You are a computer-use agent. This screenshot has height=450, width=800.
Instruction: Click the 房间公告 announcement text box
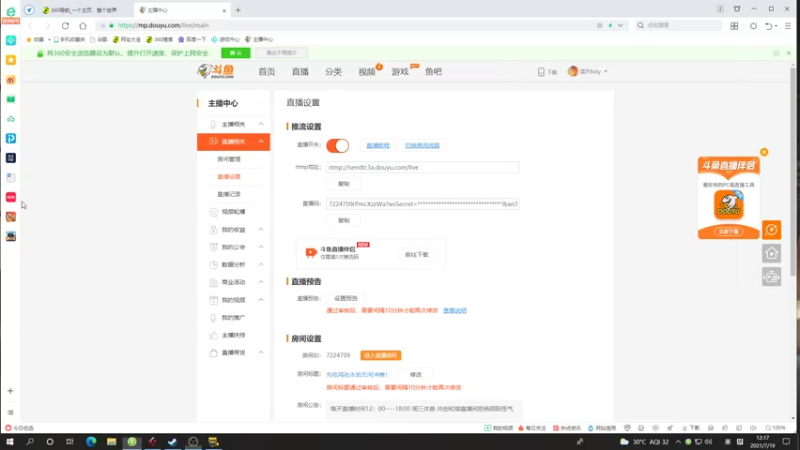(x=424, y=409)
